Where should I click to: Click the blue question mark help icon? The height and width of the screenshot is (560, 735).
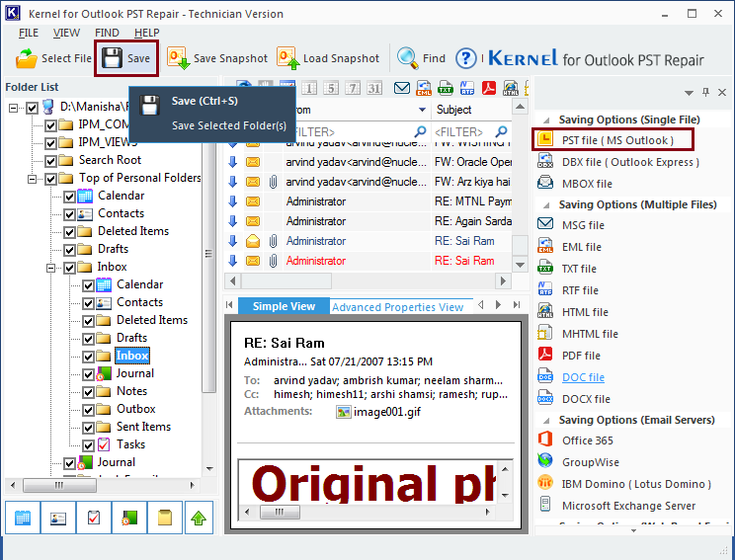click(x=465, y=58)
